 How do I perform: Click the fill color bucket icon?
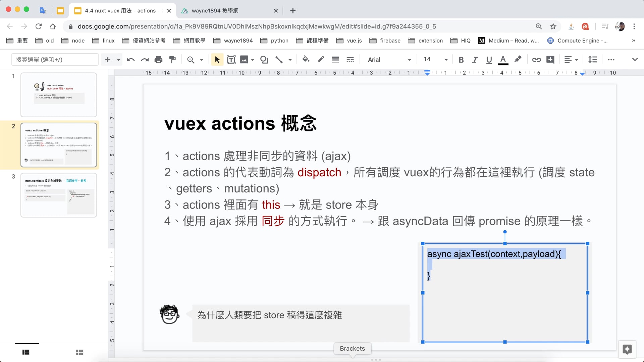(x=305, y=59)
